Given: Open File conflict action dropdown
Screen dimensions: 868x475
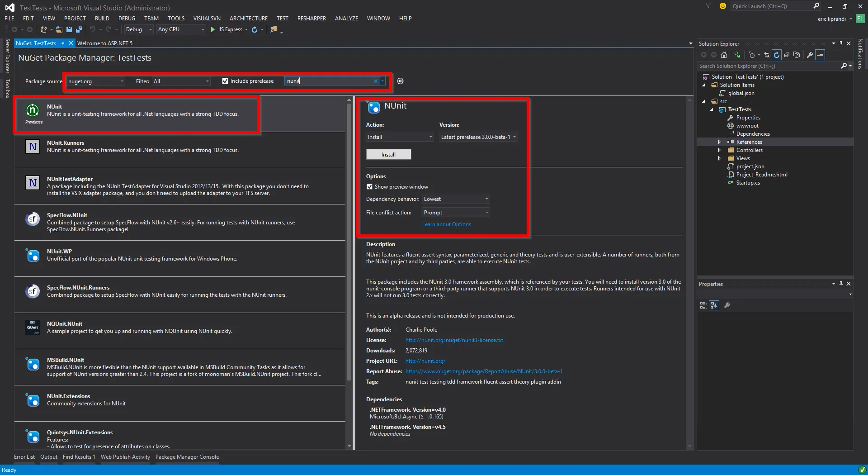Looking at the screenshot, I should coord(456,213).
